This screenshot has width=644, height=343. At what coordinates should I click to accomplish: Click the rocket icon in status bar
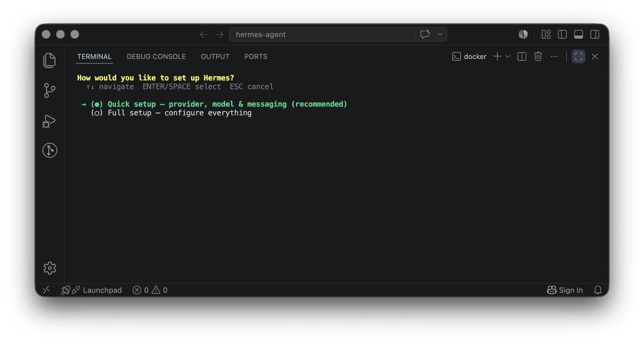[65, 290]
